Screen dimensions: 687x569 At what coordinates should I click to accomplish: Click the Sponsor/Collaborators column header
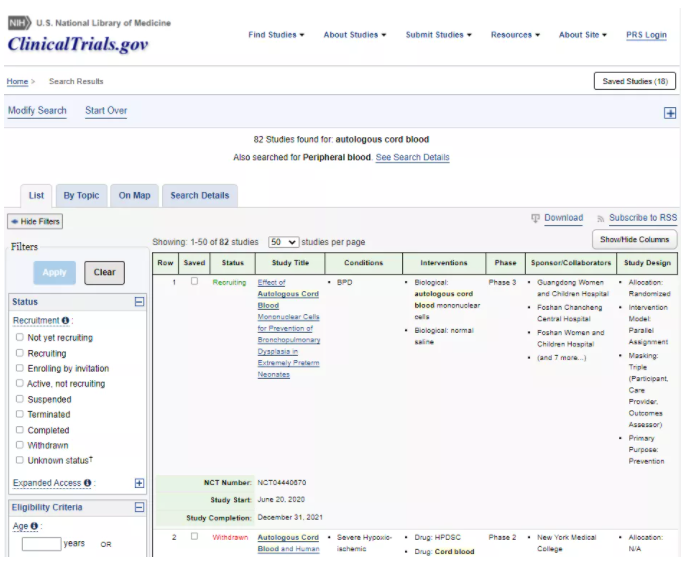[571, 263]
